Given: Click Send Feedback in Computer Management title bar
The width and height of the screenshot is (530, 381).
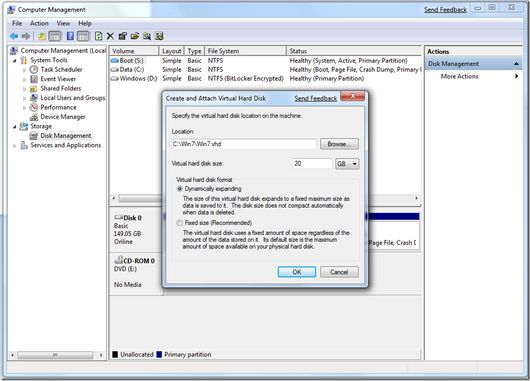Looking at the screenshot, I should click(445, 10).
